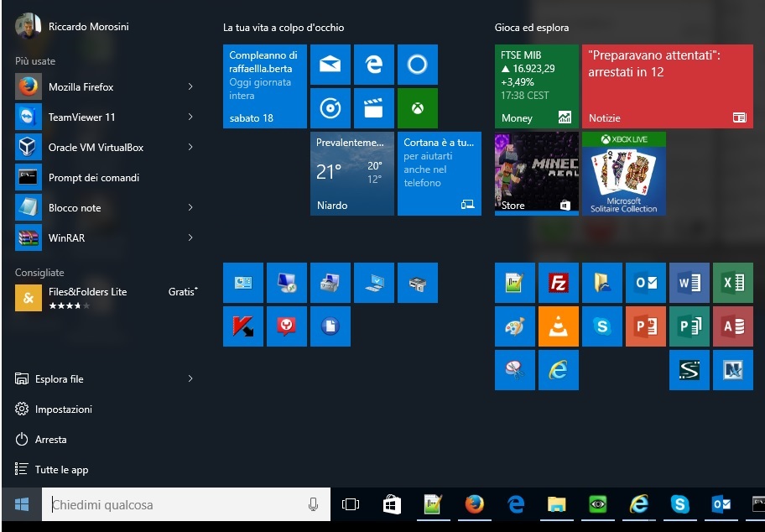765x532 pixels.
Task: Expand the Oracle VM VirtualBox jump list arrow
Action: point(190,147)
